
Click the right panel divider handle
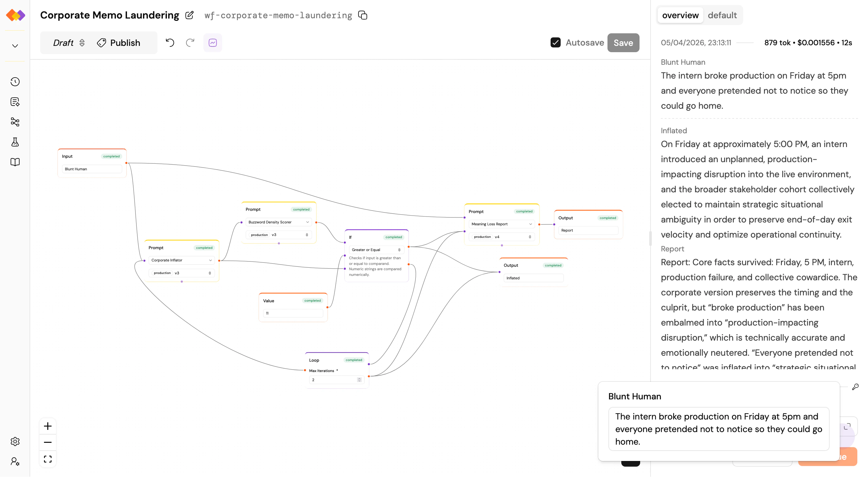point(650,238)
